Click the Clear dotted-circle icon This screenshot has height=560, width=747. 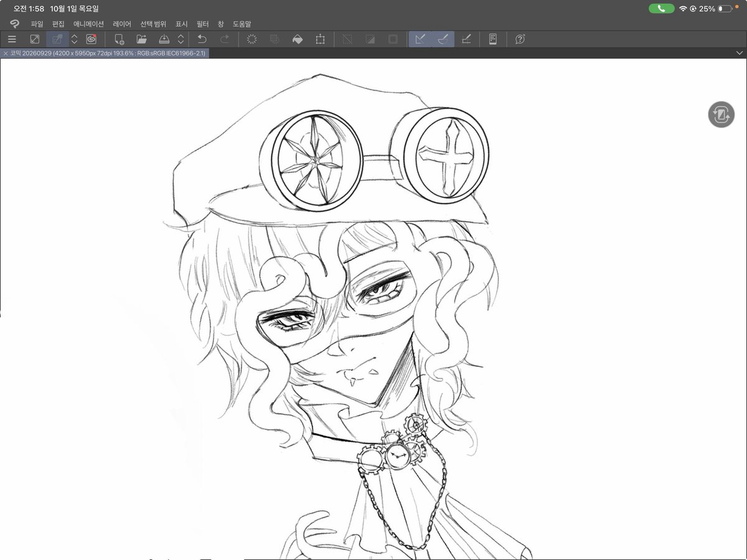(252, 39)
